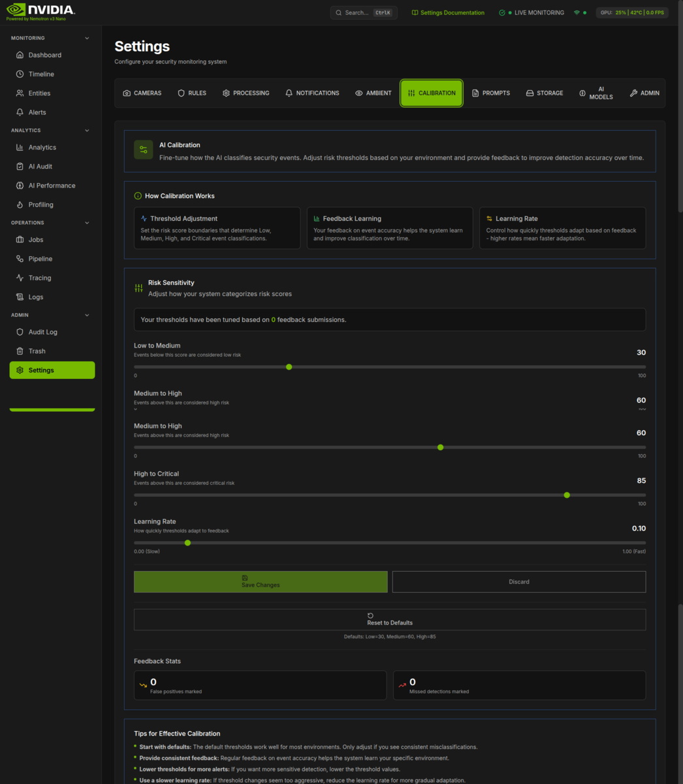Check the GPU status indicator in the top bar
683x784 pixels.
(632, 11)
